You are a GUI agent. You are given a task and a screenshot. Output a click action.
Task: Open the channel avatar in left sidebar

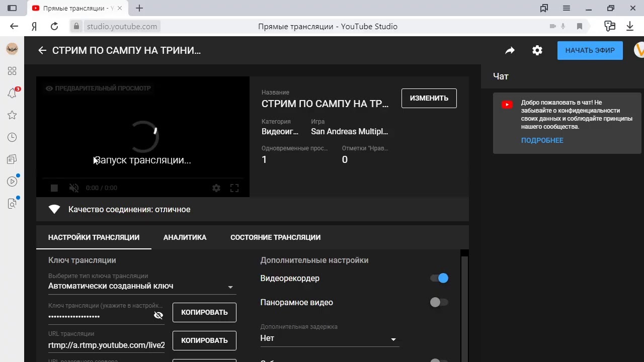click(12, 49)
